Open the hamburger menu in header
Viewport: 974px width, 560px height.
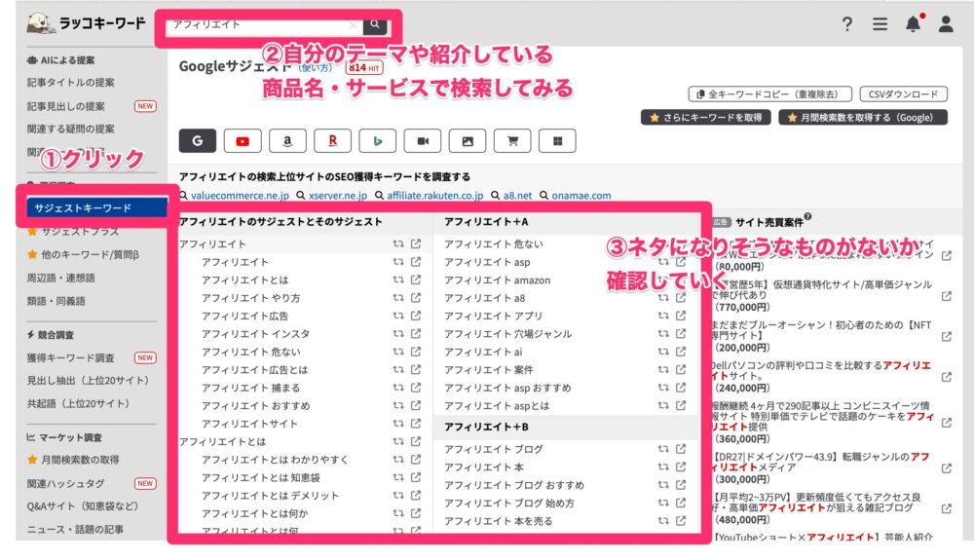pyautogui.click(x=880, y=24)
